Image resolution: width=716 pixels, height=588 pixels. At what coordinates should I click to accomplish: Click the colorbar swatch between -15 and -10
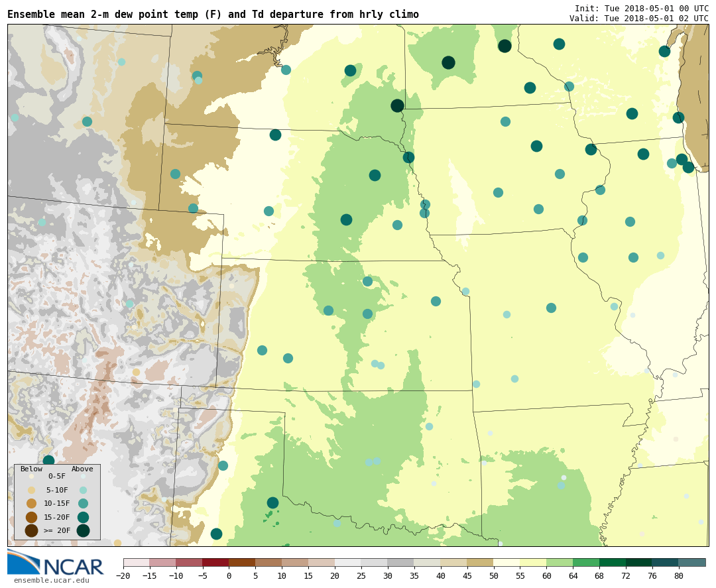point(162,562)
